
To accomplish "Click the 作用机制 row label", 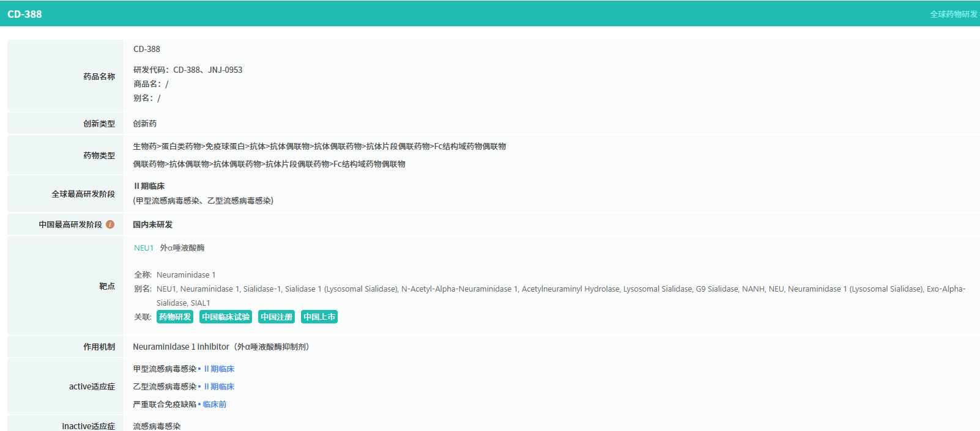I will (99, 347).
